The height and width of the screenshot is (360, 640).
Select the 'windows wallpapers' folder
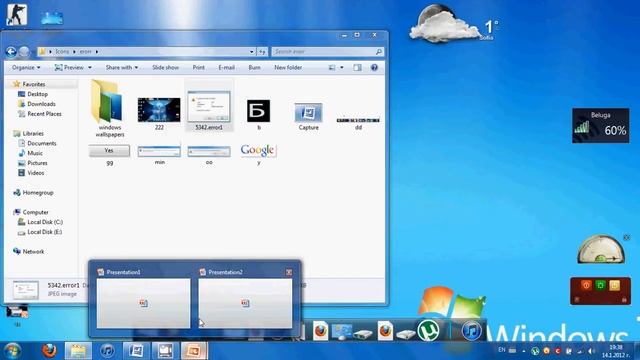(109, 109)
